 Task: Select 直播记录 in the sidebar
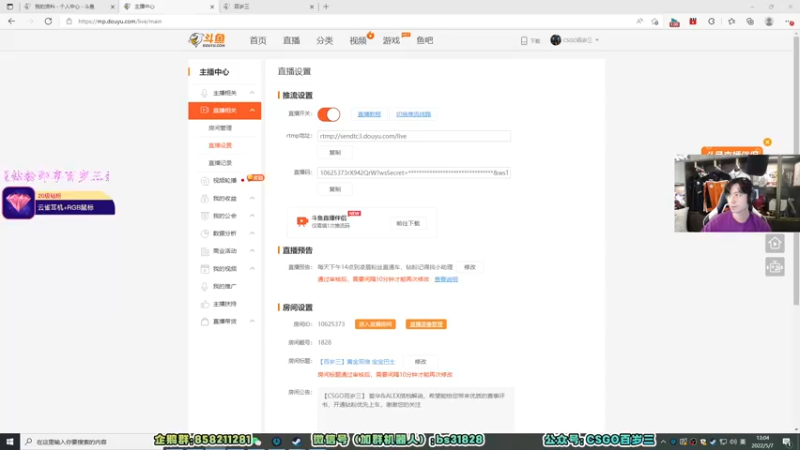(220, 163)
